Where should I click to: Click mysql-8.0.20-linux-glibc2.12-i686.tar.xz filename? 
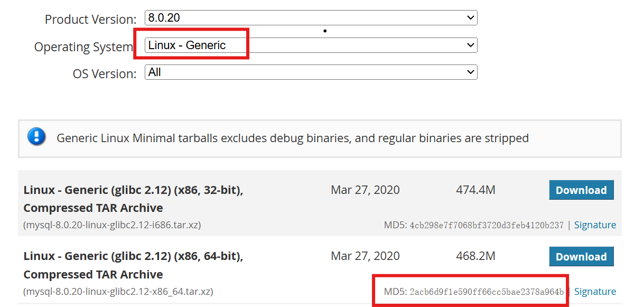pyautogui.click(x=112, y=225)
